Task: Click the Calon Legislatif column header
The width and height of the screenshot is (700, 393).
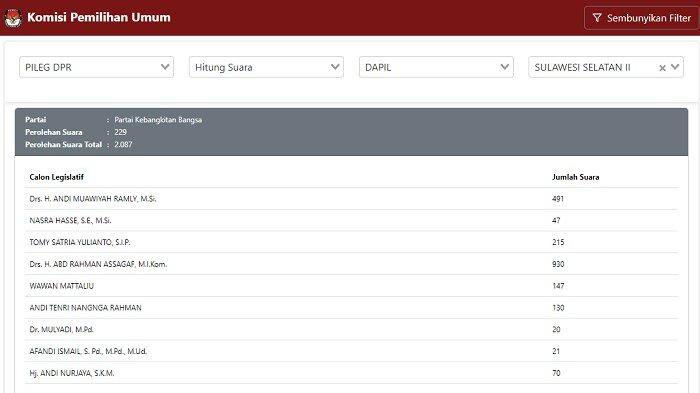Action: [x=56, y=177]
